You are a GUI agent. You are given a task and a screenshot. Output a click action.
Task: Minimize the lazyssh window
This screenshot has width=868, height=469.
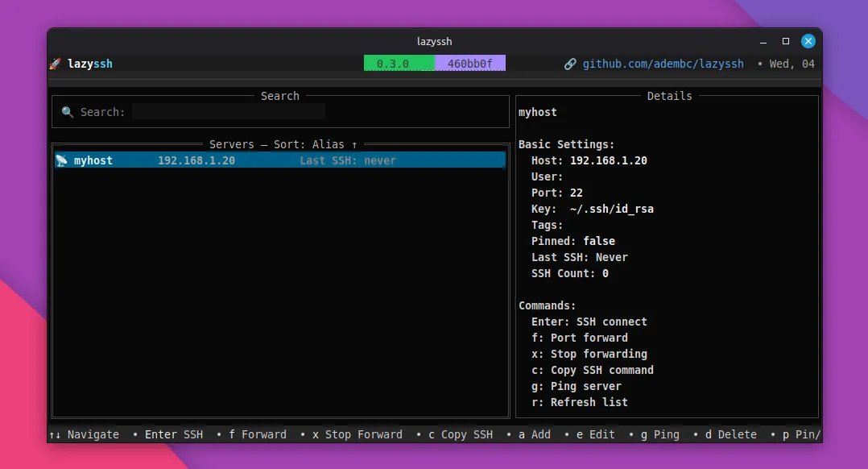[763, 42]
